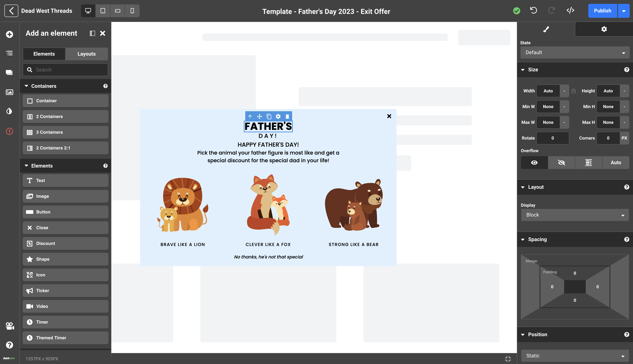Click the help question mark in sidebar

(10, 345)
